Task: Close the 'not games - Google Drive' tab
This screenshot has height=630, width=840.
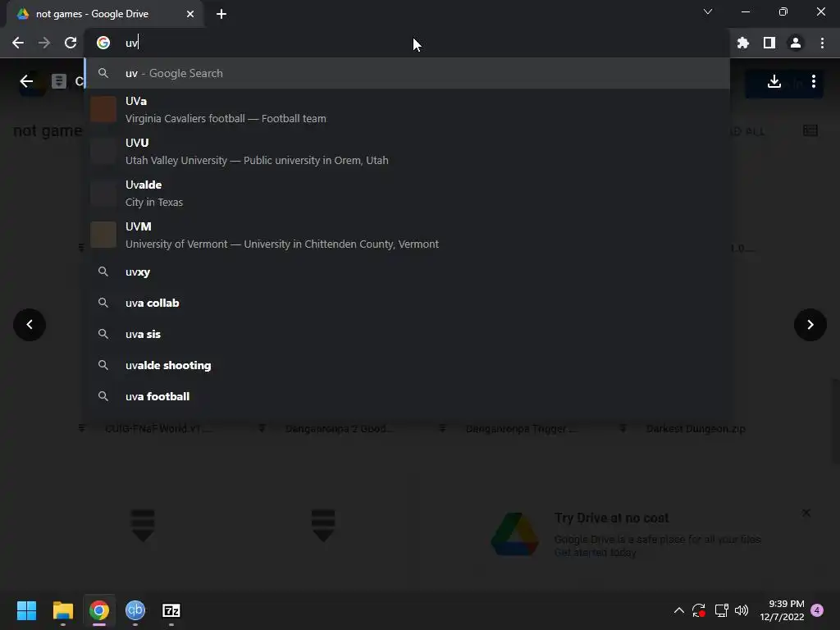Action: pos(190,14)
